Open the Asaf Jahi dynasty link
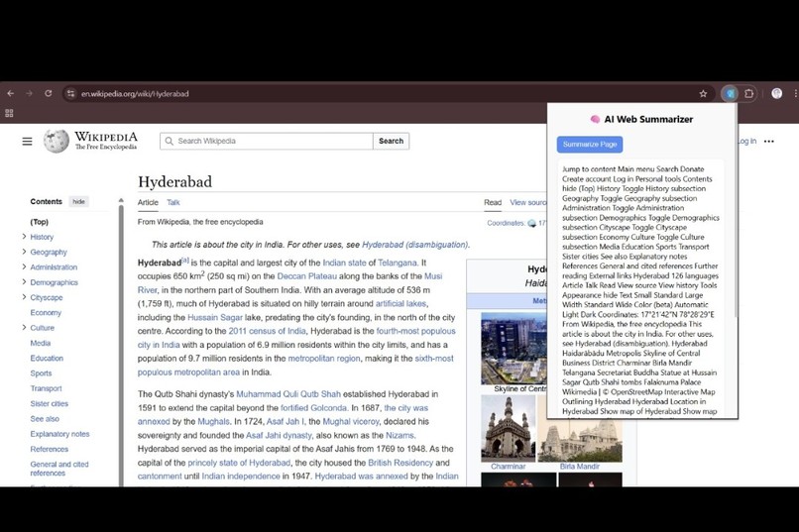Screen dimensions: 799x532 (x=279, y=435)
